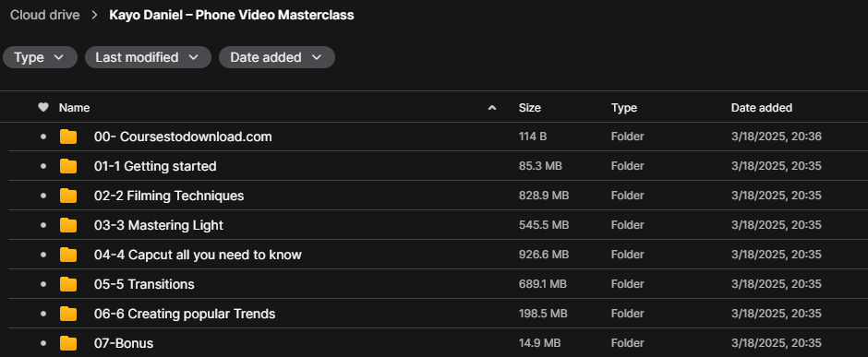Screen dimensions: 868x357
Task: Click folder icon of 02-2 Filming Techniques
Action: (68, 196)
